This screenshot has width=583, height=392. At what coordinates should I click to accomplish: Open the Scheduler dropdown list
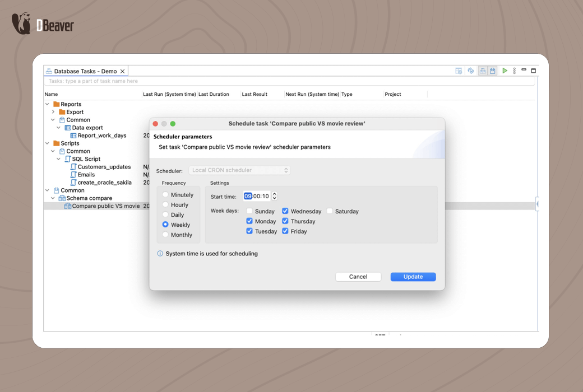pyautogui.click(x=239, y=170)
